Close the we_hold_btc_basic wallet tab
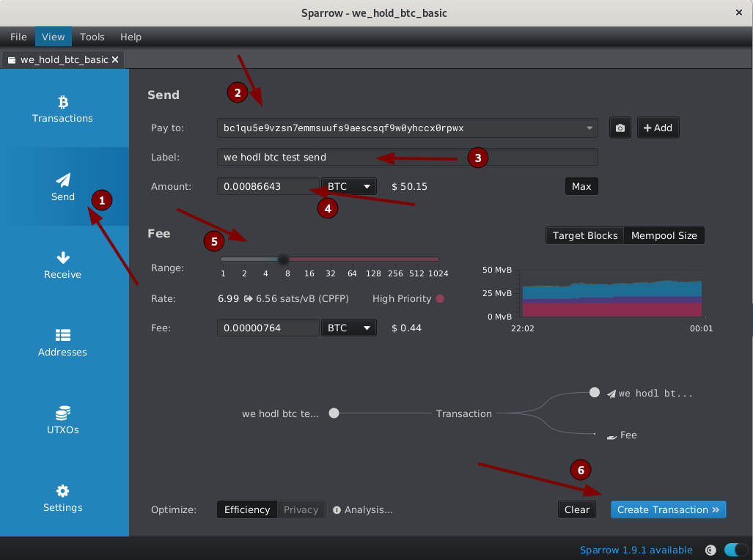753x560 pixels. click(x=115, y=59)
